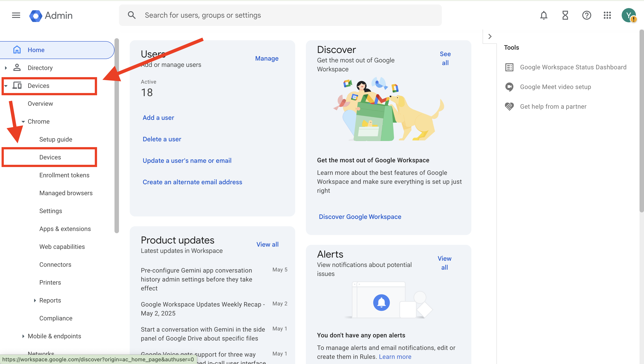Click the bell icon in Alerts card
The image size is (644, 364).
(381, 303)
